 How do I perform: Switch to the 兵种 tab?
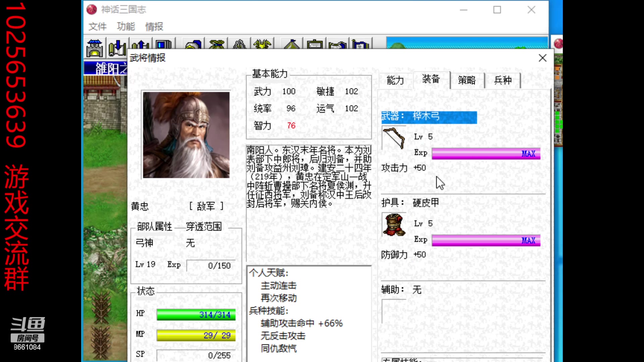503,80
